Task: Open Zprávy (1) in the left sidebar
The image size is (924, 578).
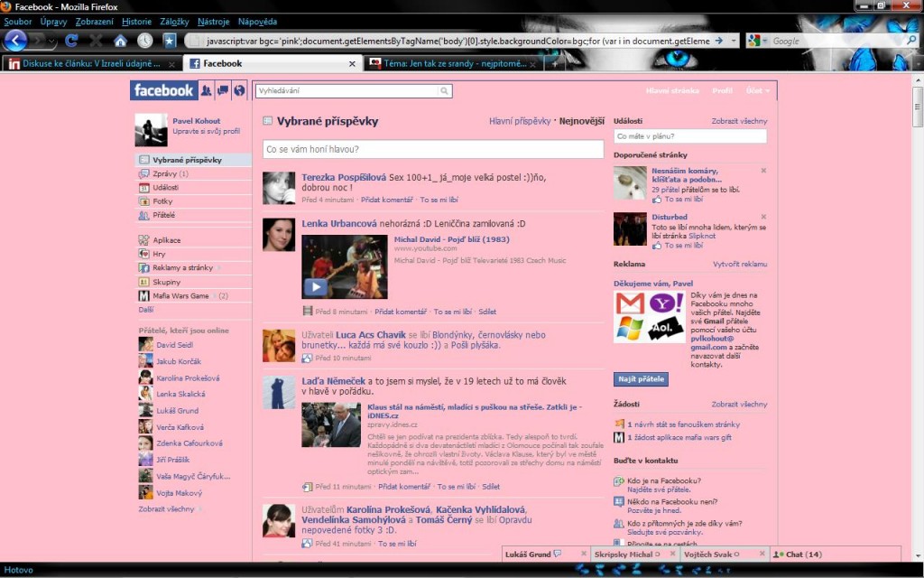Action: tap(171, 174)
